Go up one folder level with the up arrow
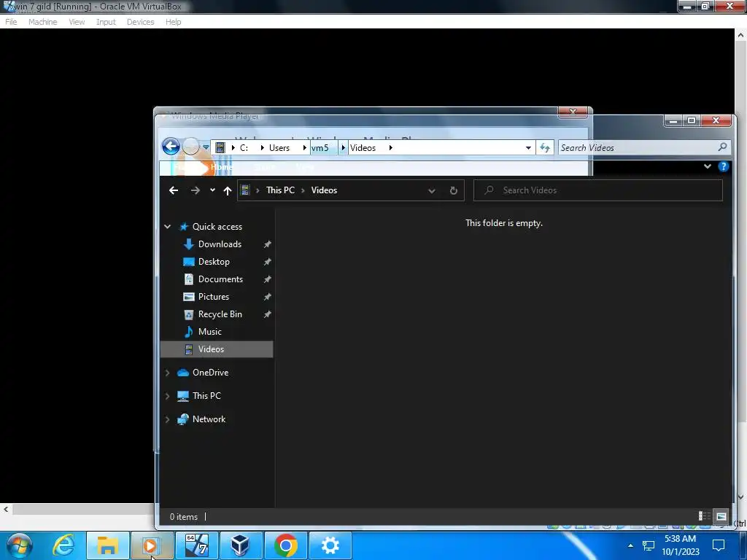 click(x=228, y=190)
